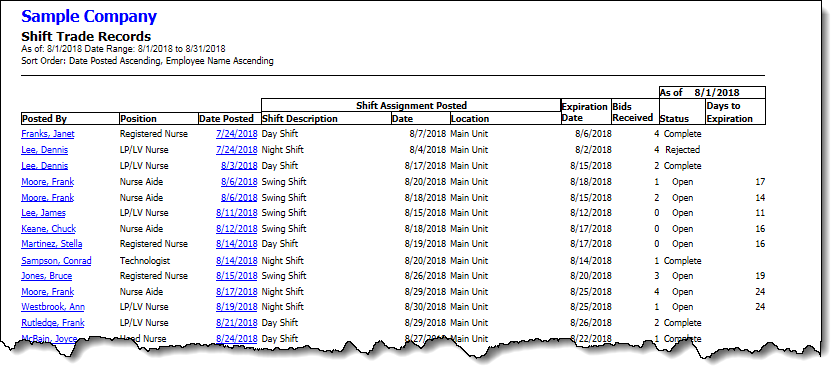Click the 8/21/2018 date posted link
Viewport: 837px width, 381px height.
click(x=236, y=323)
